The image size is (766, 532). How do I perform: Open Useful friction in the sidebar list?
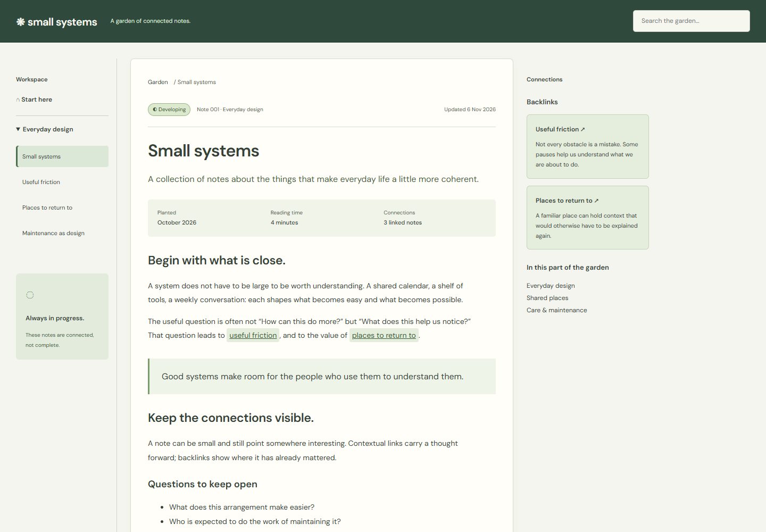click(x=62, y=182)
